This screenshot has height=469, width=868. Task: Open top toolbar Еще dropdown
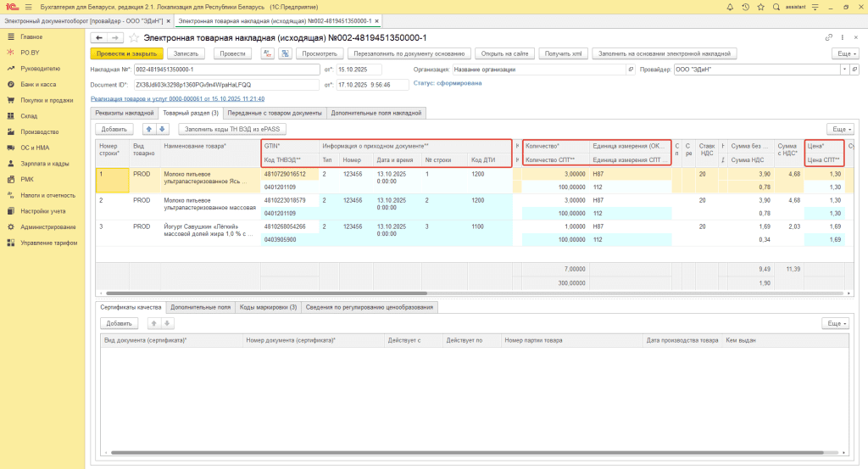click(x=845, y=53)
